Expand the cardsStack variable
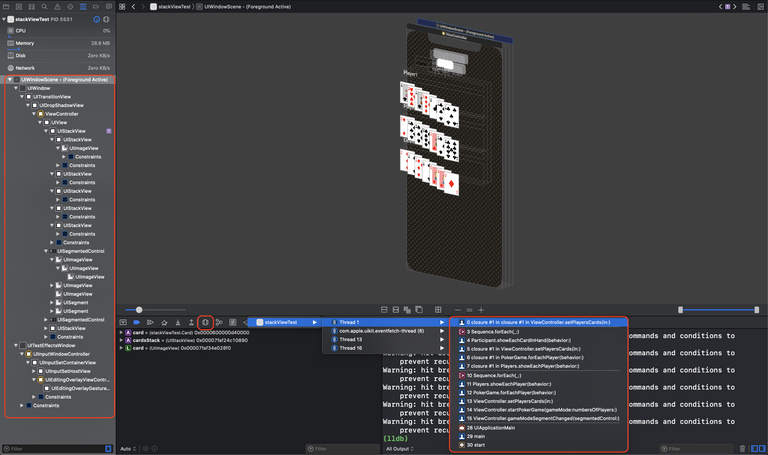Viewport: 768px width, 455px height. pos(121,340)
